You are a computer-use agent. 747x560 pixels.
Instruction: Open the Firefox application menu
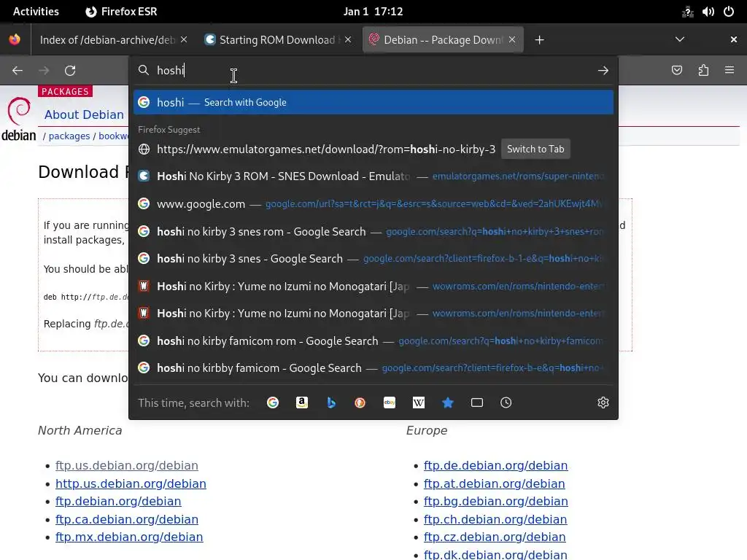729,71
